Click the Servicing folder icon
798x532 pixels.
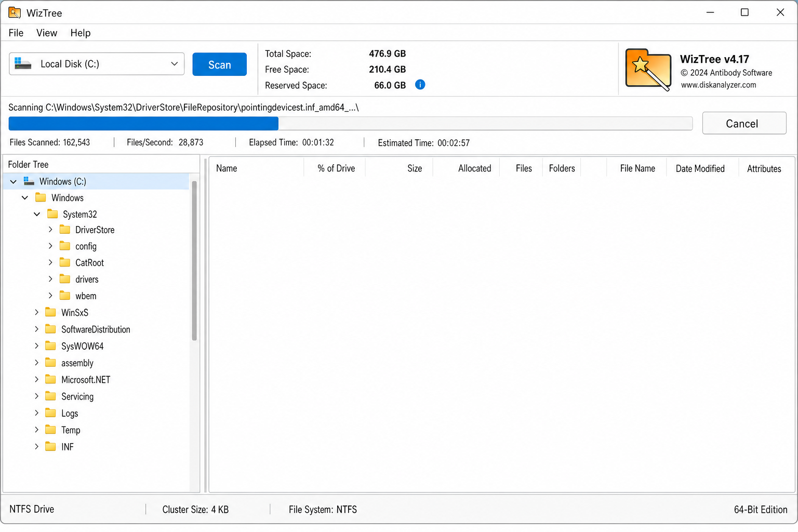(x=50, y=396)
